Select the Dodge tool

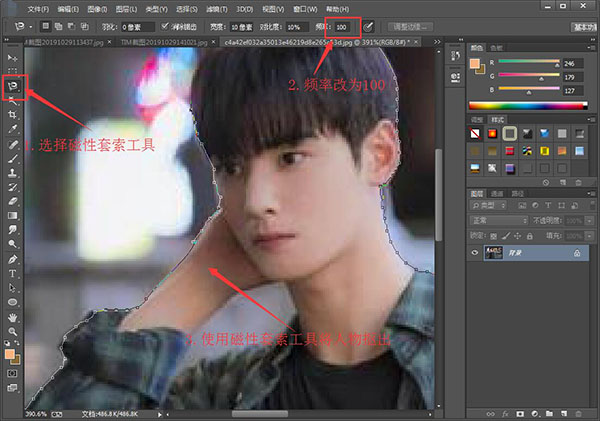pyautogui.click(x=12, y=244)
